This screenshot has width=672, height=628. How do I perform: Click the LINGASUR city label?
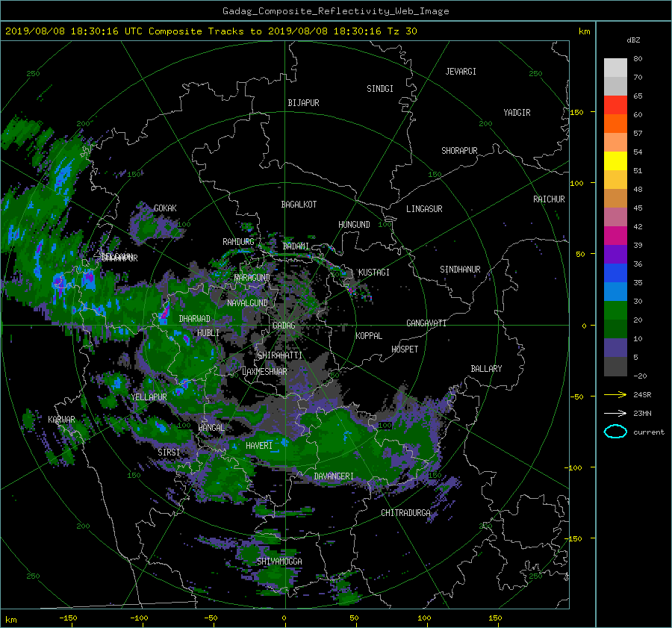point(424,209)
